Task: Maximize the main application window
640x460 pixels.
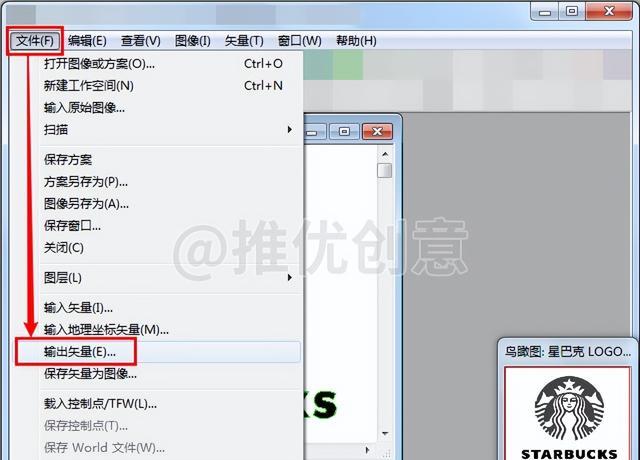Action: [x=572, y=11]
